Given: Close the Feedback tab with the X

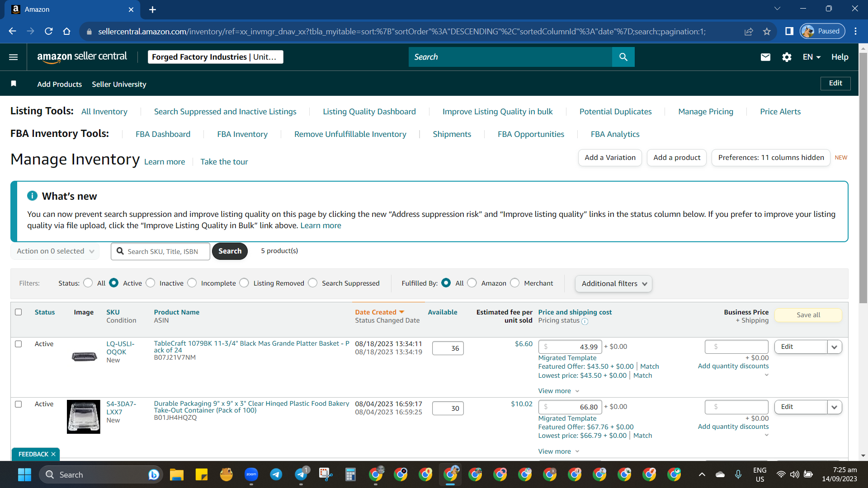Looking at the screenshot, I should pyautogui.click(x=53, y=454).
